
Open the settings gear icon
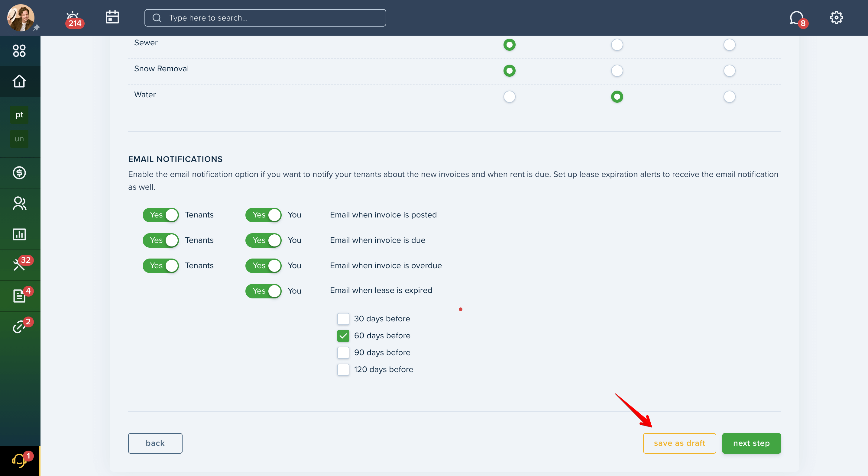[836, 18]
